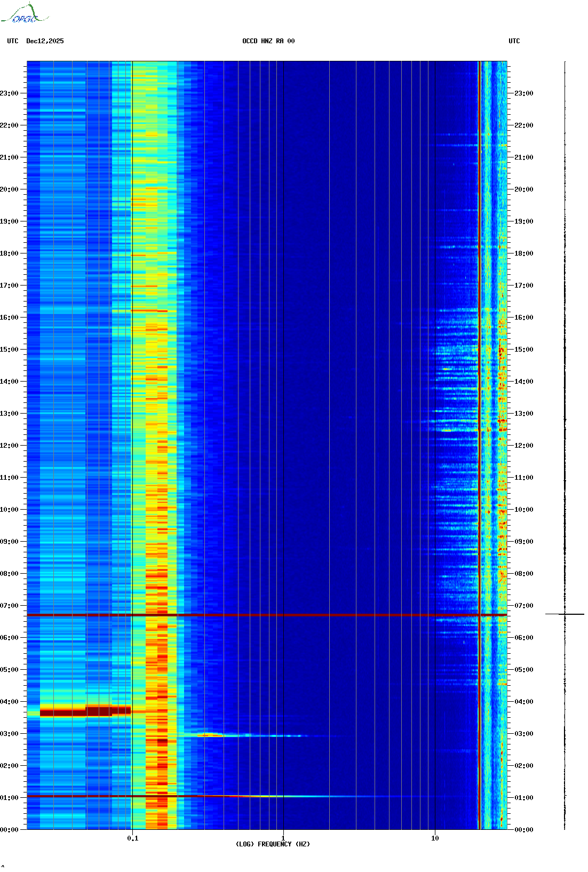Screen dimensions: 588x872
Task: Select the 07:00 time mark on right axis
Action: pos(523,606)
